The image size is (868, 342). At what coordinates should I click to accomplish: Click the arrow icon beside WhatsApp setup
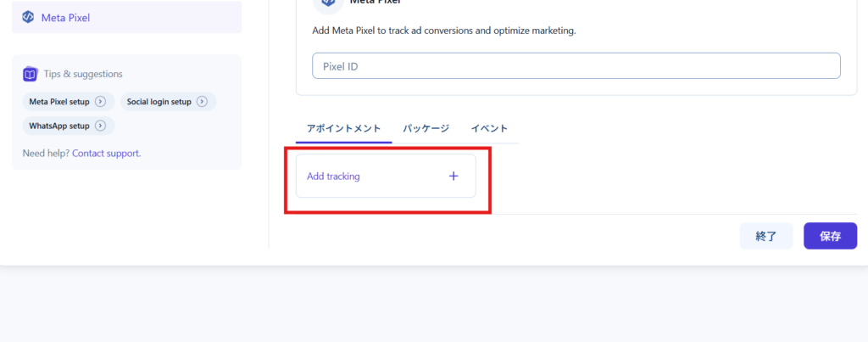tap(100, 126)
